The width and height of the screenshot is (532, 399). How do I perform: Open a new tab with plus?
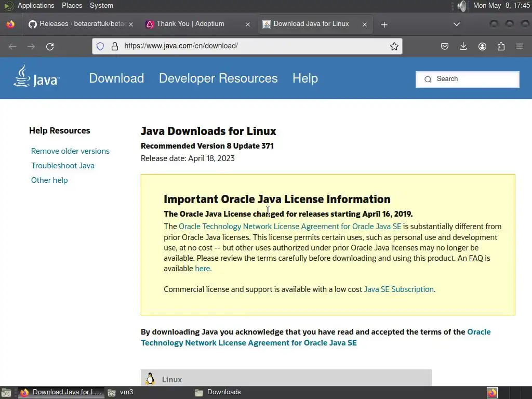[x=384, y=24]
